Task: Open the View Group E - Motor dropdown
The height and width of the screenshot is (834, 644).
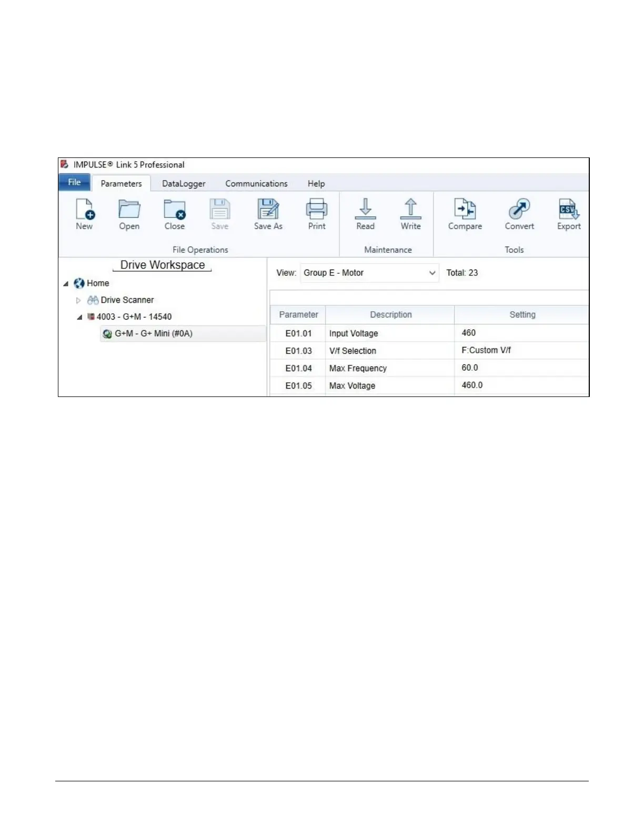Action: coord(369,273)
